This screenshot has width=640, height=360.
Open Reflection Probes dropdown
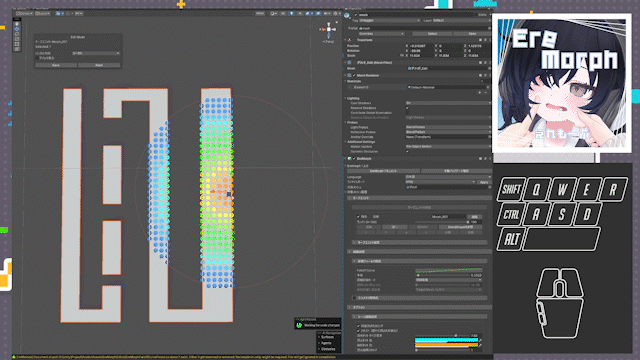(448, 132)
